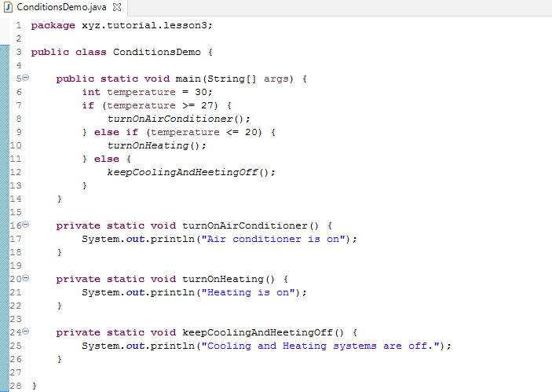Click the Java file icon on the editor tab

(8, 7)
